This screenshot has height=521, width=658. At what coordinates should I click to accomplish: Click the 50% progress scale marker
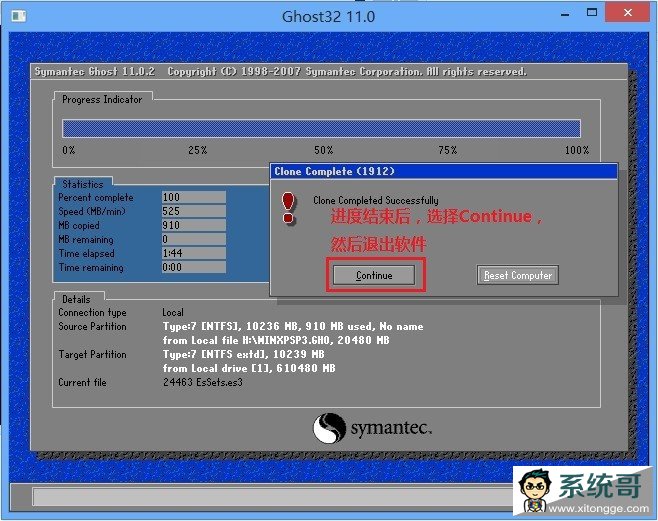(324, 150)
